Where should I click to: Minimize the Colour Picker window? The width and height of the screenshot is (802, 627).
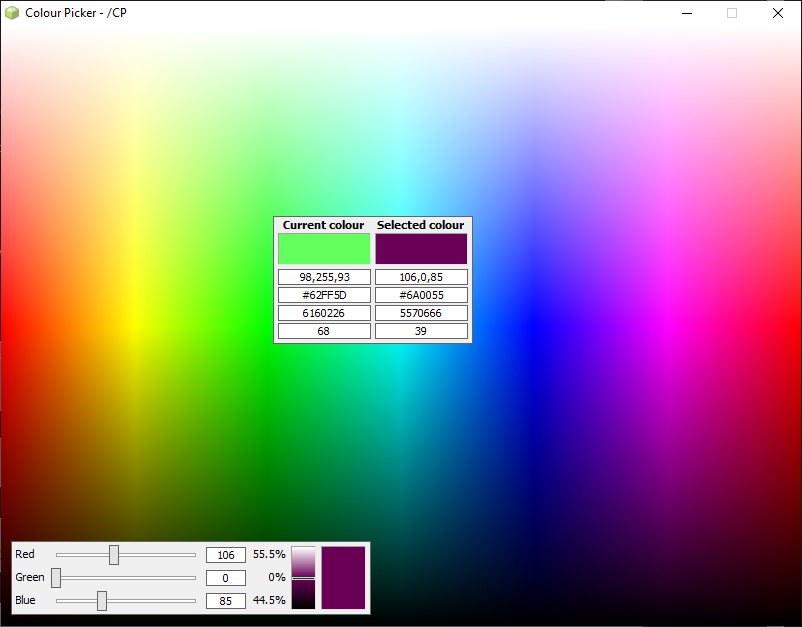[687, 13]
